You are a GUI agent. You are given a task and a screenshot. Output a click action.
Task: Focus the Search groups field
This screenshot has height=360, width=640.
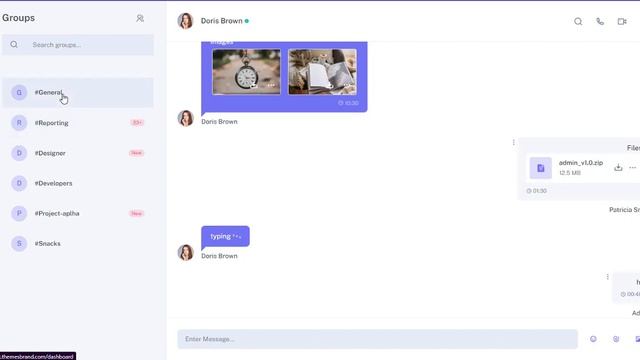pyautogui.click(x=78, y=44)
